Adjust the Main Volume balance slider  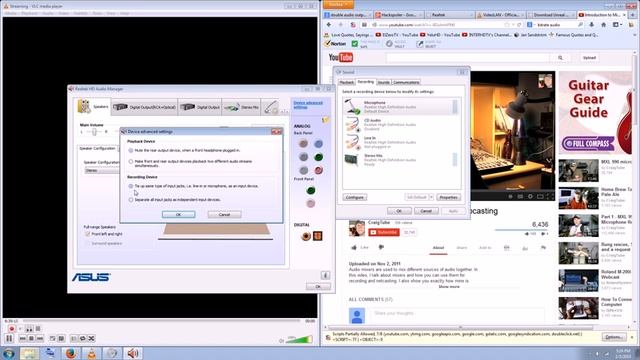94,132
